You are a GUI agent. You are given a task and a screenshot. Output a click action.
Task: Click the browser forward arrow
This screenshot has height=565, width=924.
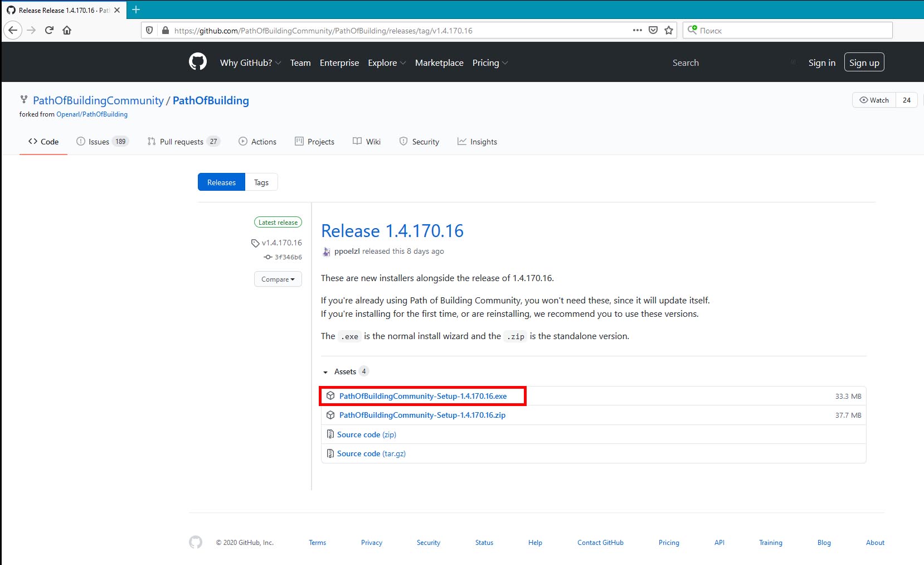pyautogui.click(x=31, y=30)
